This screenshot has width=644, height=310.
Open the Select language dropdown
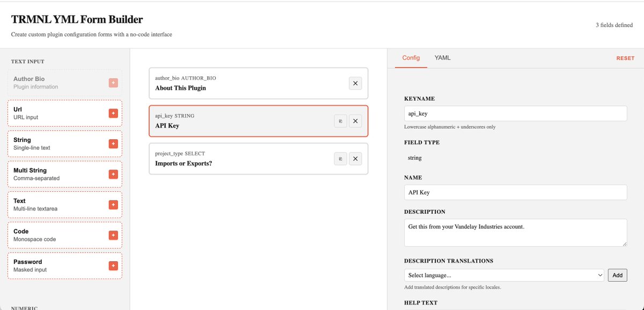click(504, 275)
